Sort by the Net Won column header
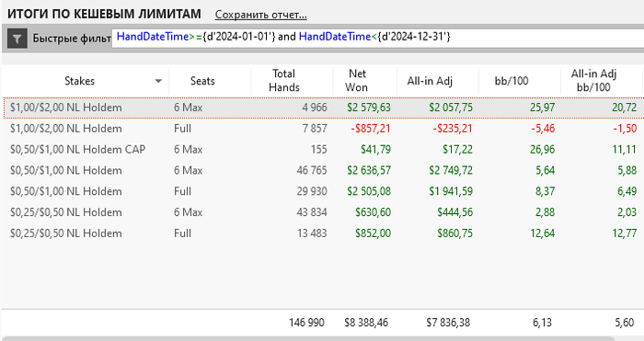 point(357,81)
